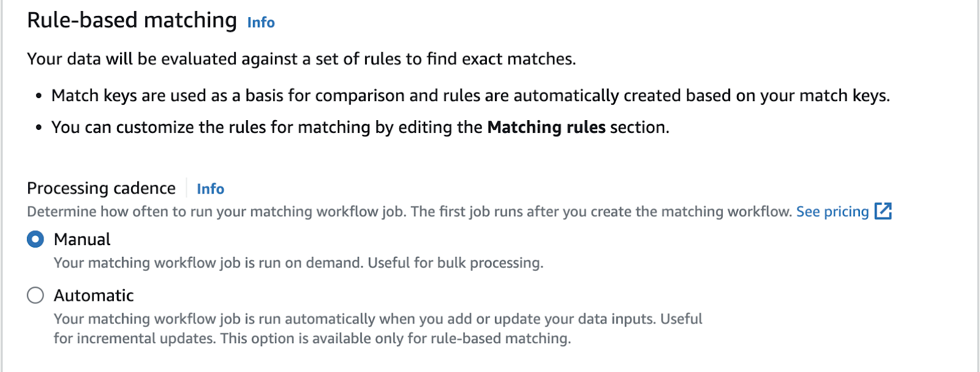980x372 pixels.
Task: Select the Automatic processing cadence radio button
Action: (36, 295)
